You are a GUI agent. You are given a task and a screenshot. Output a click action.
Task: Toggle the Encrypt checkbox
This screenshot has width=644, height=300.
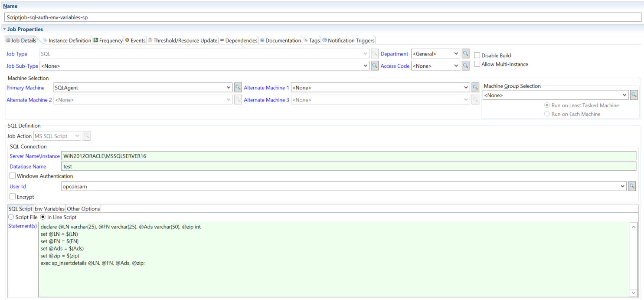click(x=13, y=197)
